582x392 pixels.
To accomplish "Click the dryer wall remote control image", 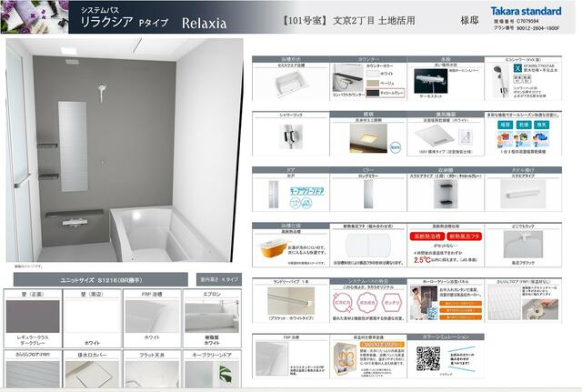I will pyautogui.click(x=465, y=137).
